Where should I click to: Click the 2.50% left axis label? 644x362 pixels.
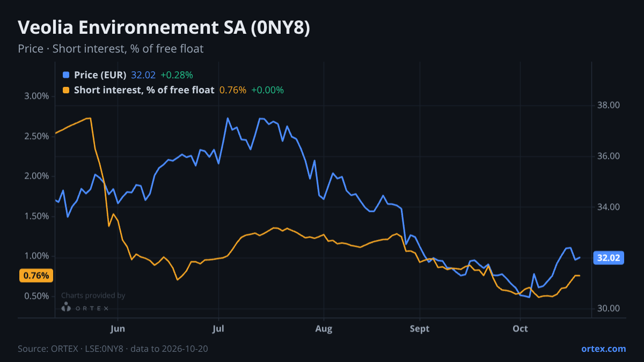pos(37,136)
